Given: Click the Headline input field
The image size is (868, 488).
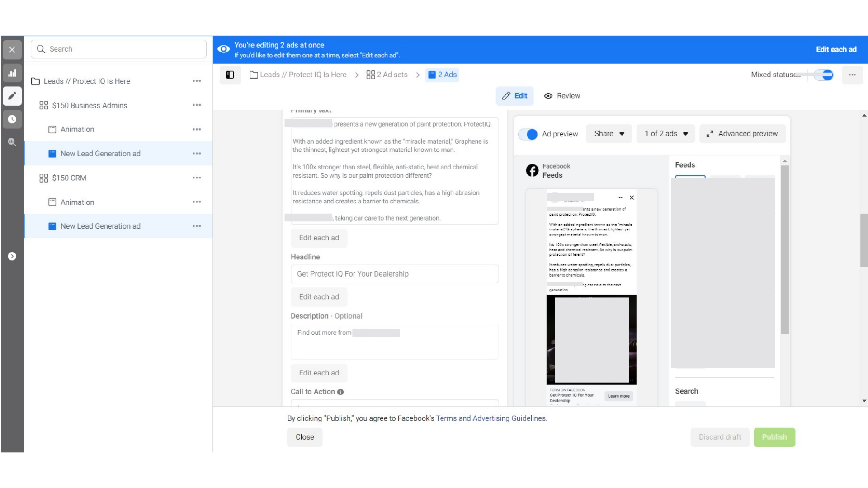Looking at the screenshot, I should pyautogui.click(x=394, y=274).
